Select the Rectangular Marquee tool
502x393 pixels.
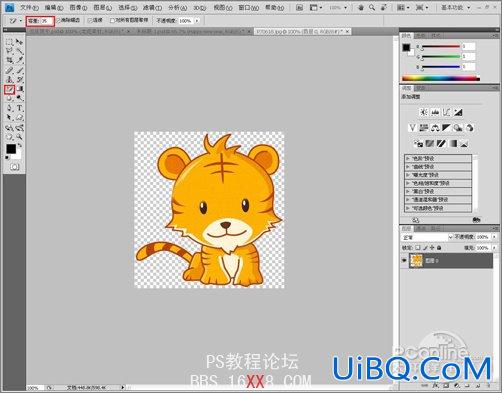click(x=9, y=42)
